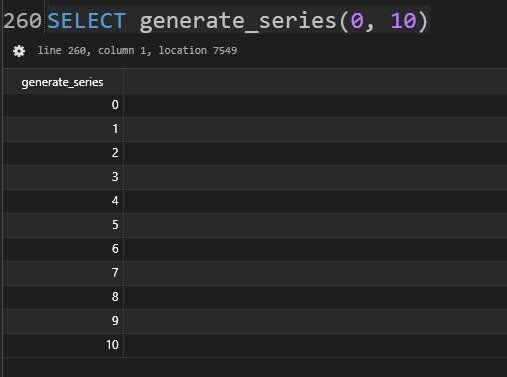Image resolution: width=507 pixels, height=377 pixels.
Task: Click the gear settings icon
Action: point(19,51)
